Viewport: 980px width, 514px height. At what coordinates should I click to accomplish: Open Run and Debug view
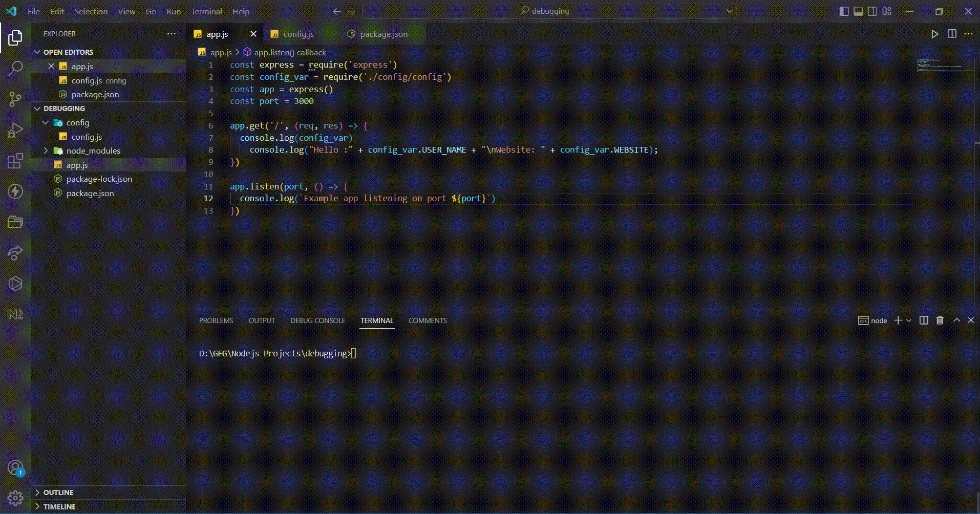point(15,130)
